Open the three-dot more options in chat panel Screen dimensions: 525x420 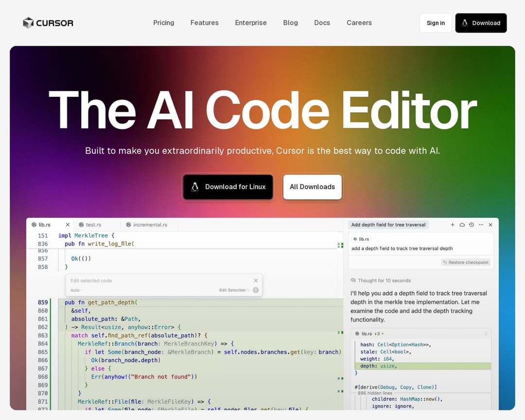481,225
